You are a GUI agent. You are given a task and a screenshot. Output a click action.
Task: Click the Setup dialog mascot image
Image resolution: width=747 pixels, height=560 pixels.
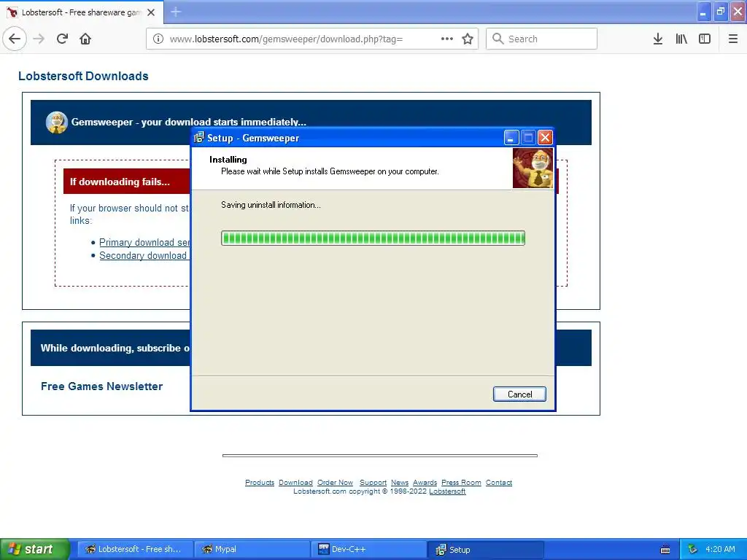533,168
